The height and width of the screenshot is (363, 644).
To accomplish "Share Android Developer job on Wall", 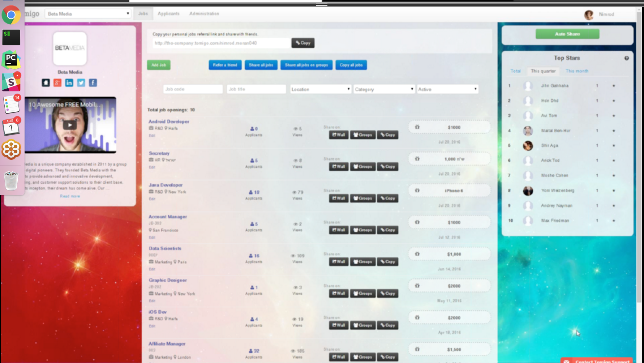I will click(339, 135).
